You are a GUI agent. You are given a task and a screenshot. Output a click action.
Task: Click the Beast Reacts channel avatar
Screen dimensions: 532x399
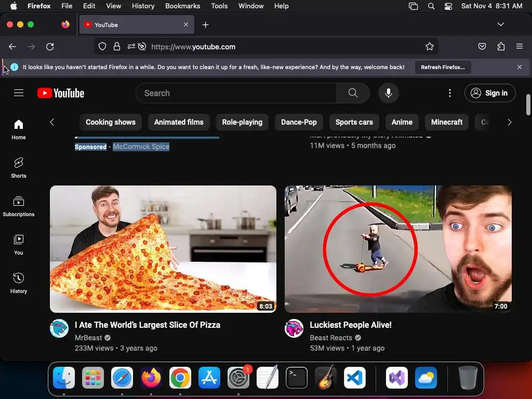pos(294,328)
